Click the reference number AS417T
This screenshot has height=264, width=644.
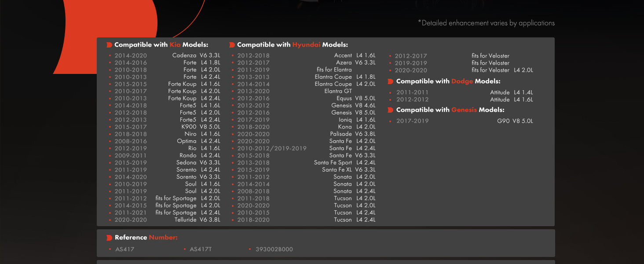point(201,249)
